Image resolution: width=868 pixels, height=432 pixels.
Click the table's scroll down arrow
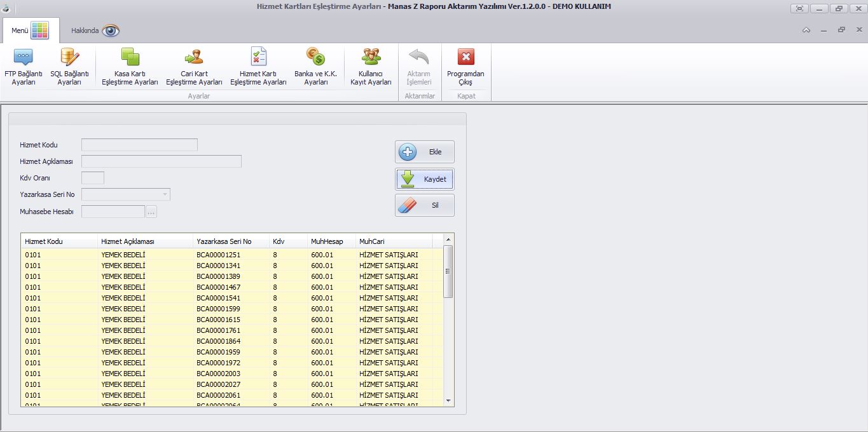click(448, 401)
